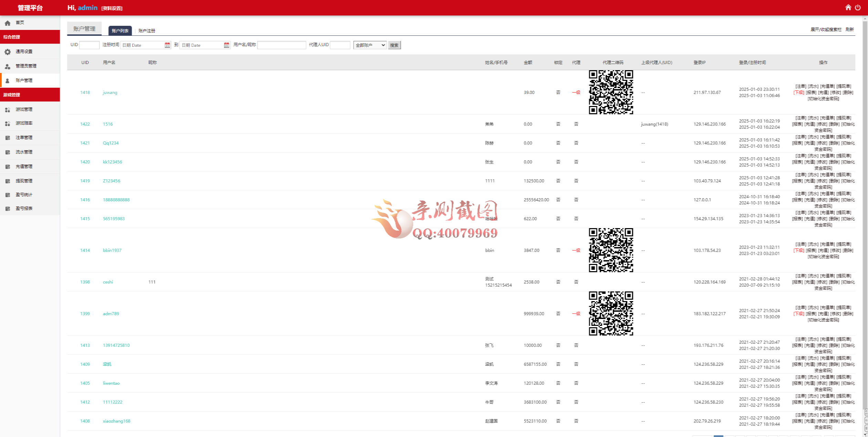Select the 游戏赔率 icon in sidebar
The width and height of the screenshot is (868, 437).
[x=8, y=123]
